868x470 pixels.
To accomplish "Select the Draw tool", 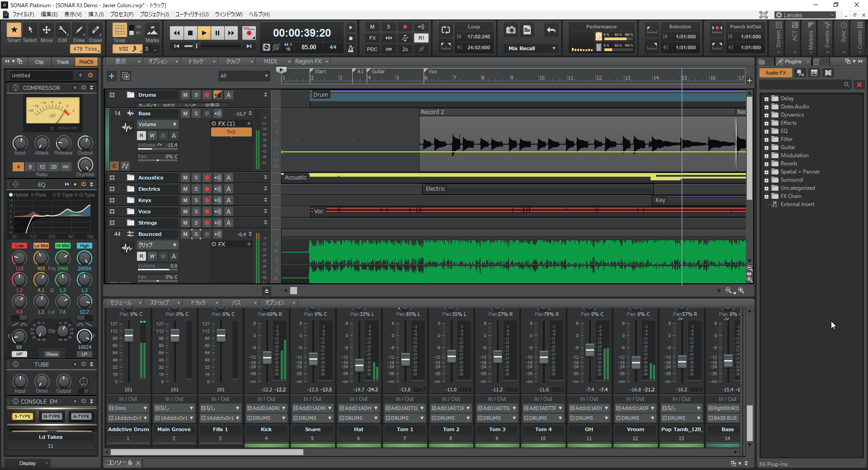I will 79,30.
